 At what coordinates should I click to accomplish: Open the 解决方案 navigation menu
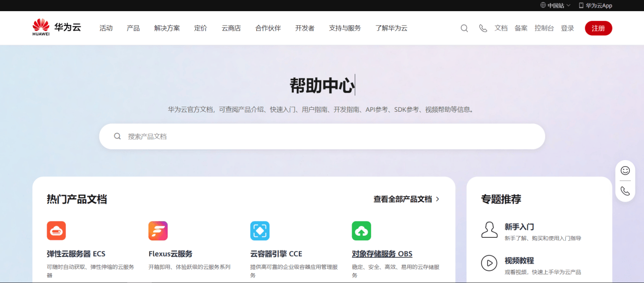pos(167,28)
